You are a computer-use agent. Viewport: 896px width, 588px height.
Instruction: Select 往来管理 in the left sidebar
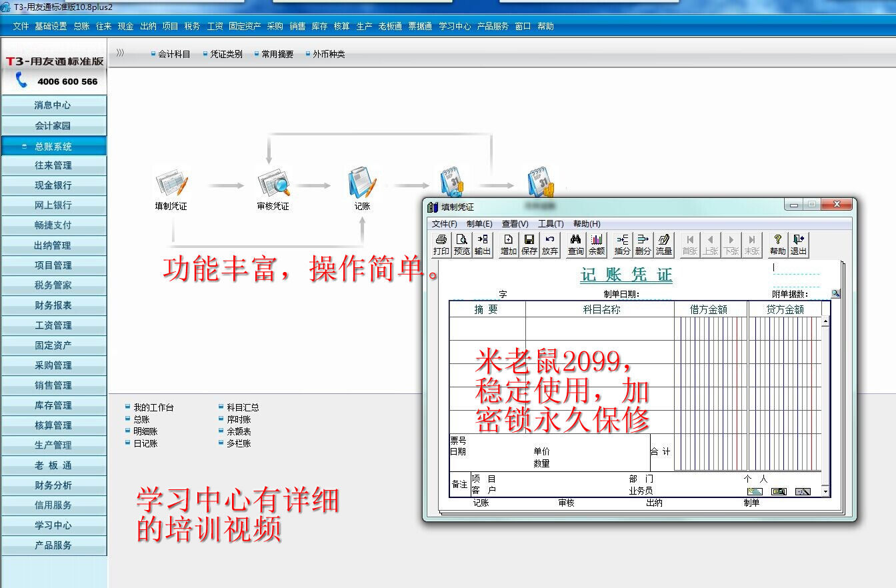tap(53, 165)
